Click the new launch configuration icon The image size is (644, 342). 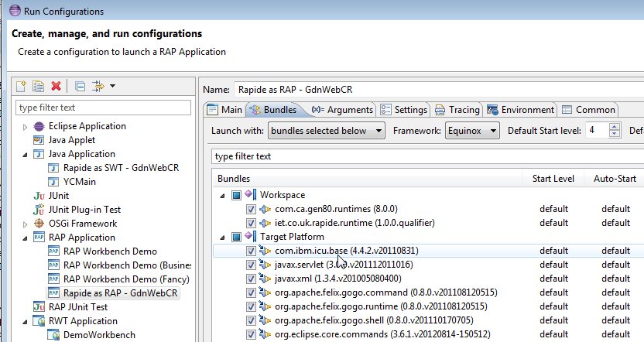coord(22,86)
